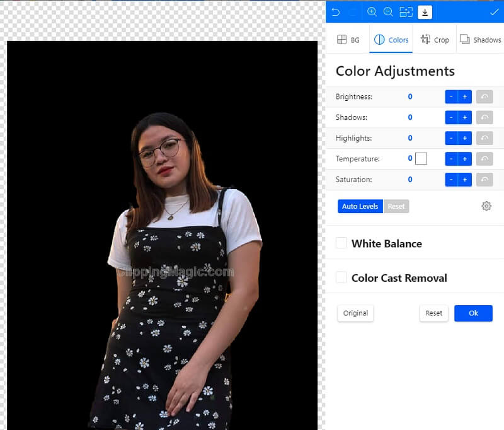The width and height of the screenshot is (504, 430).
Task: Select the Zoom Out magnifier icon
Action: pos(388,11)
